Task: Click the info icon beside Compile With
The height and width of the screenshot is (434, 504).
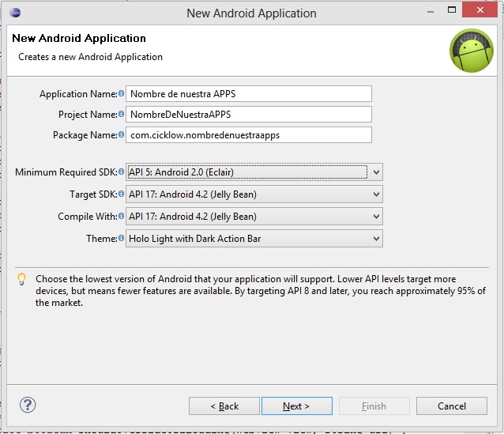Action: click(121, 216)
